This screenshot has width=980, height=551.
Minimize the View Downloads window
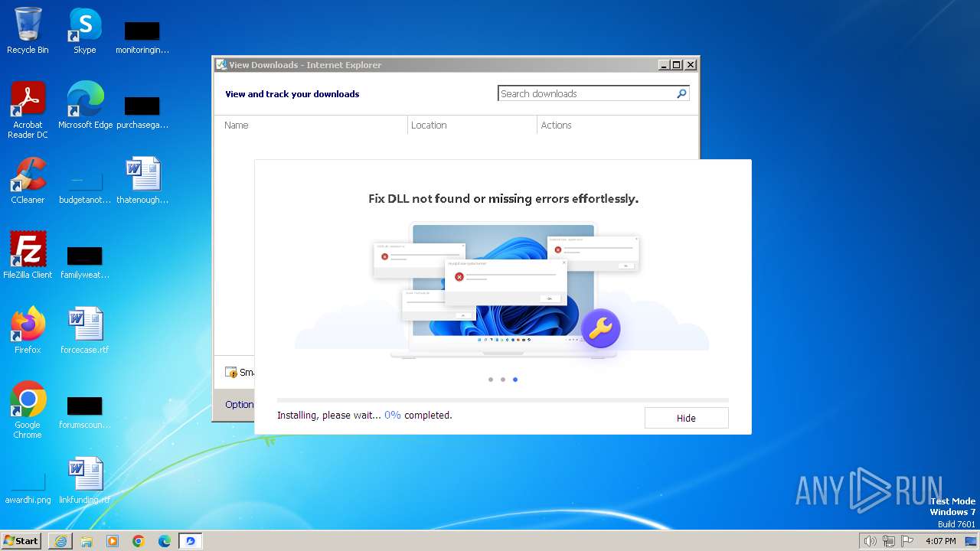[x=664, y=65]
